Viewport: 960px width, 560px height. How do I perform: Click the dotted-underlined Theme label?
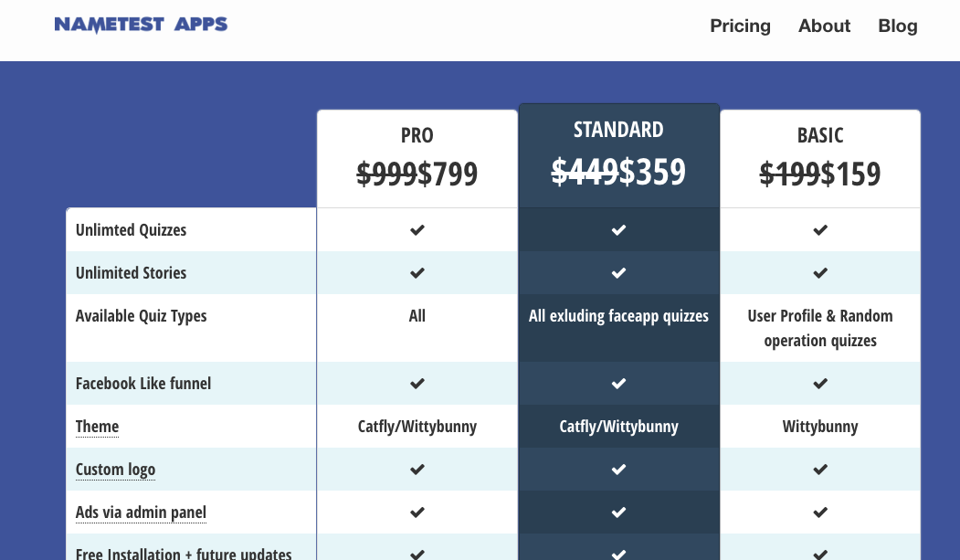pos(97,427)
